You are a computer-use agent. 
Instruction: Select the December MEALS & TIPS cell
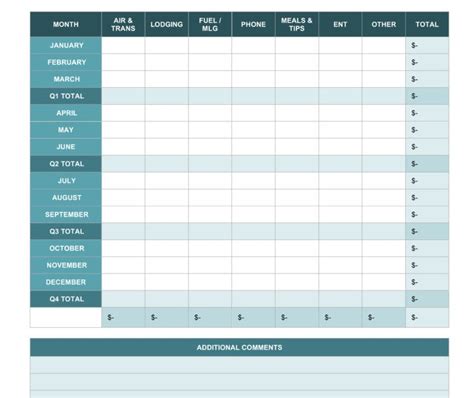tap(297, 282)
